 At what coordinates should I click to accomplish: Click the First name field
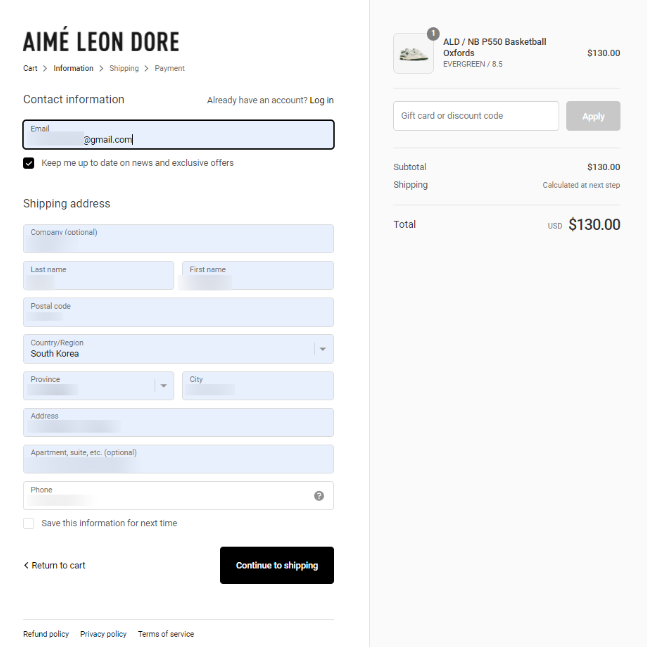point(258,275)
